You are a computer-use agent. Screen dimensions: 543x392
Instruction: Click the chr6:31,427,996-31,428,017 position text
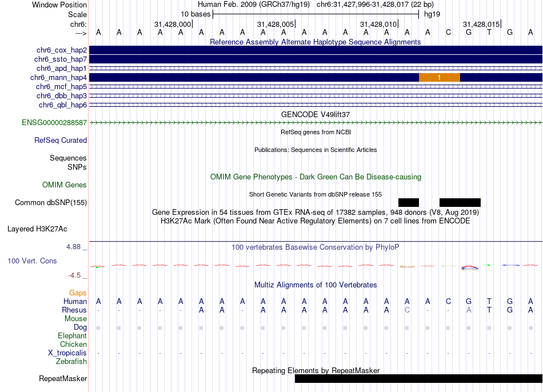coord(375,5)
